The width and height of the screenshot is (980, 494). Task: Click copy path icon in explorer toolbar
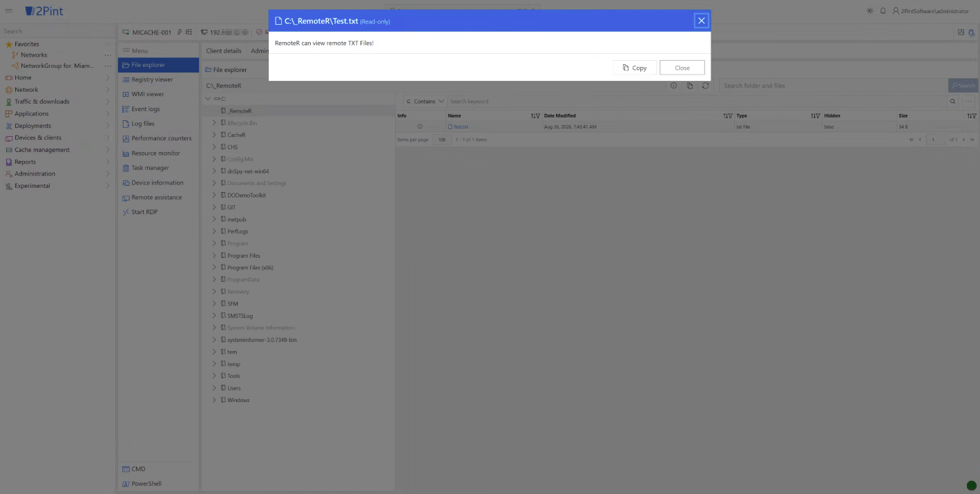pos(689,86)
